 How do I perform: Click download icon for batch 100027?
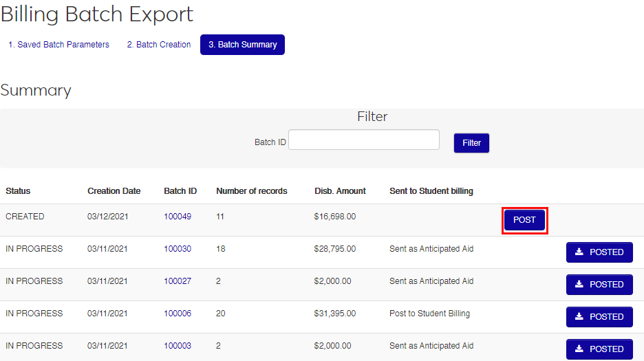click(x=579, y=285)
